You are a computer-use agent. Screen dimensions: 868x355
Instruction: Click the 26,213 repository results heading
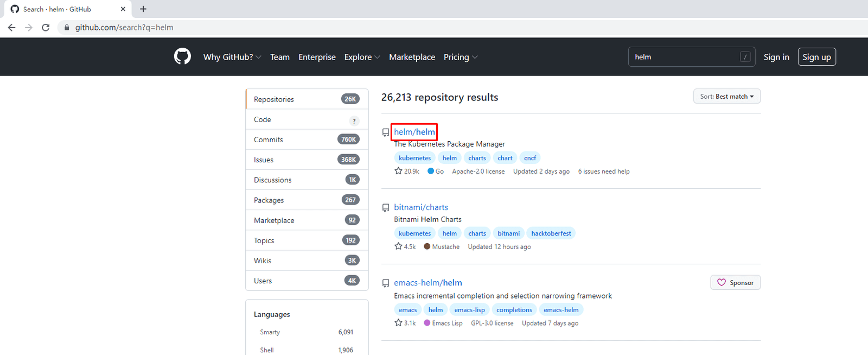(x=439, y=97)
